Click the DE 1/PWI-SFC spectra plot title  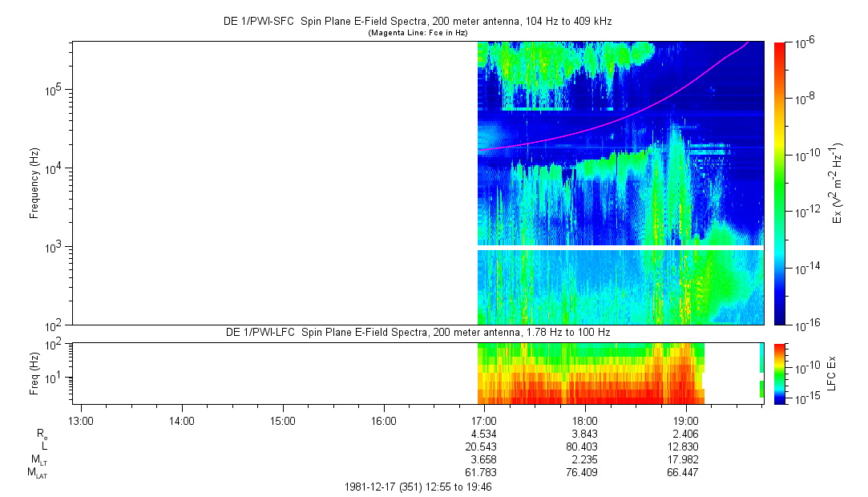click(x=417, y=22)
